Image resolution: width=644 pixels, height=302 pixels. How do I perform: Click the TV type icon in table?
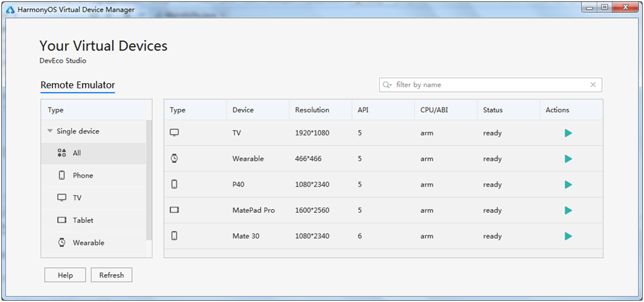tap(174, 133)
